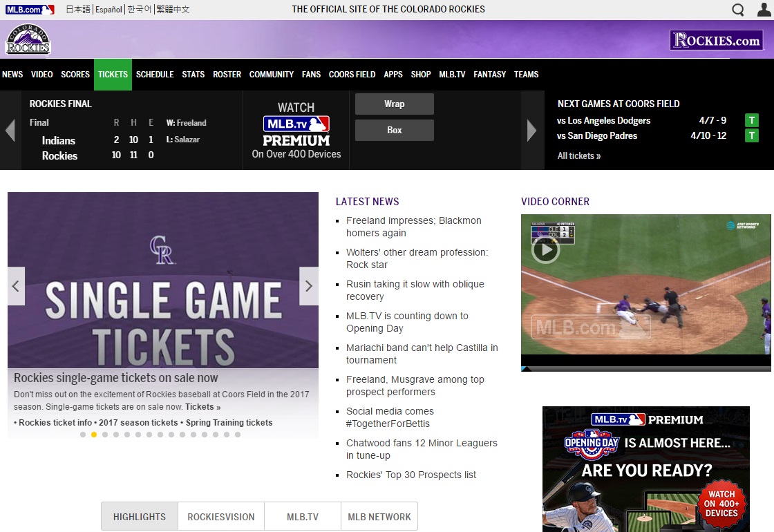Switch language to Korean
774x532 pixels.
pyautogui.click(x=139, y=10)
